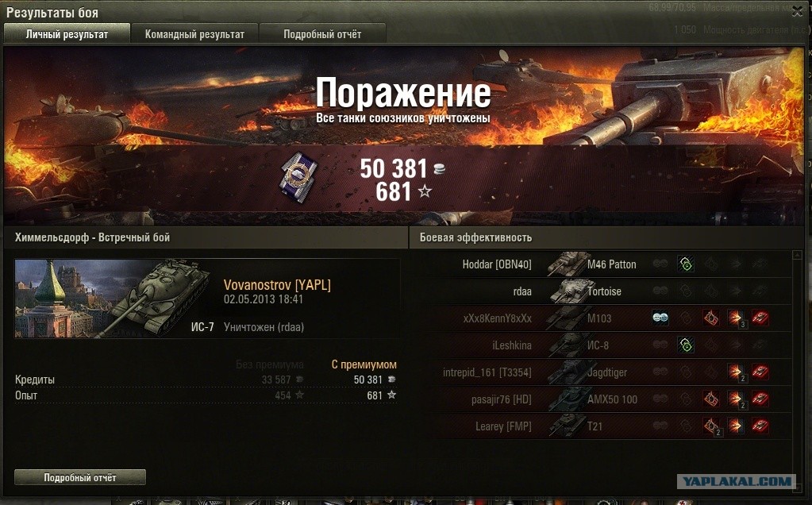
Task: Click the credits coin icon beside 50 381
Action: pyautogui.click(x=439, y=168)
